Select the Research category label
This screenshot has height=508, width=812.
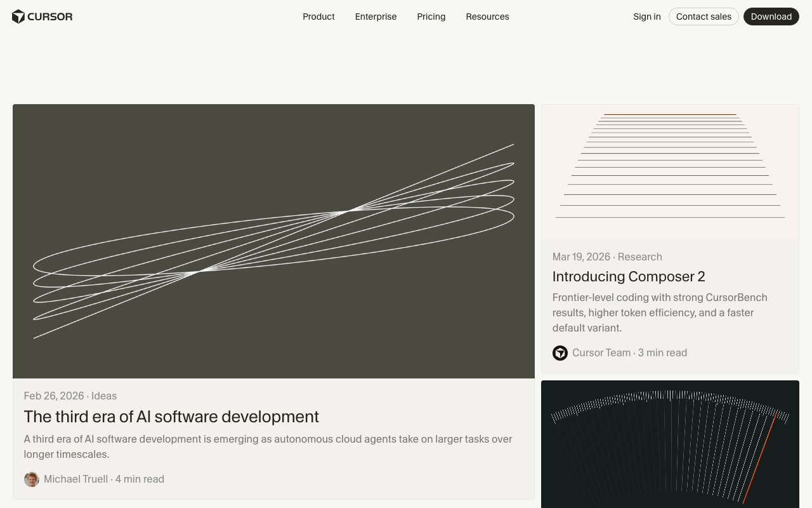click(639, 257)
